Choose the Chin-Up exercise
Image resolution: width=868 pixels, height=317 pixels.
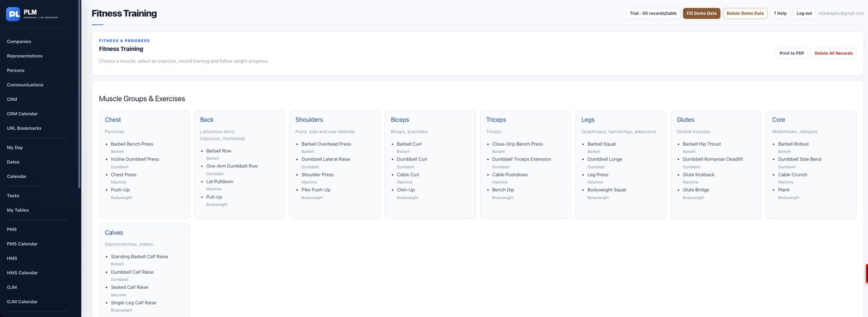[406, 190]
